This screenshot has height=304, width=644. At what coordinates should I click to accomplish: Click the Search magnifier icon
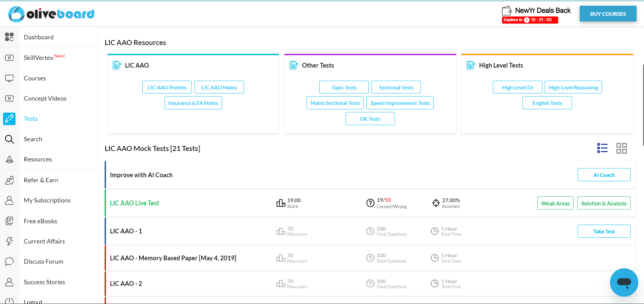(x=9, y=139)
